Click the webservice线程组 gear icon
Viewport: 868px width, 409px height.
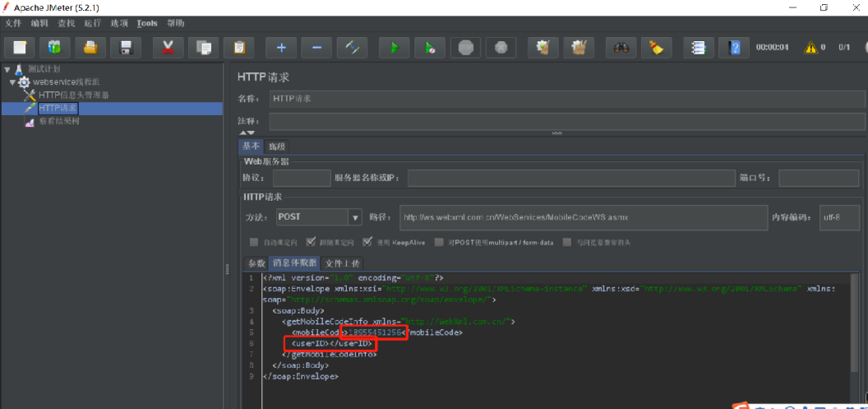(25, 82)
